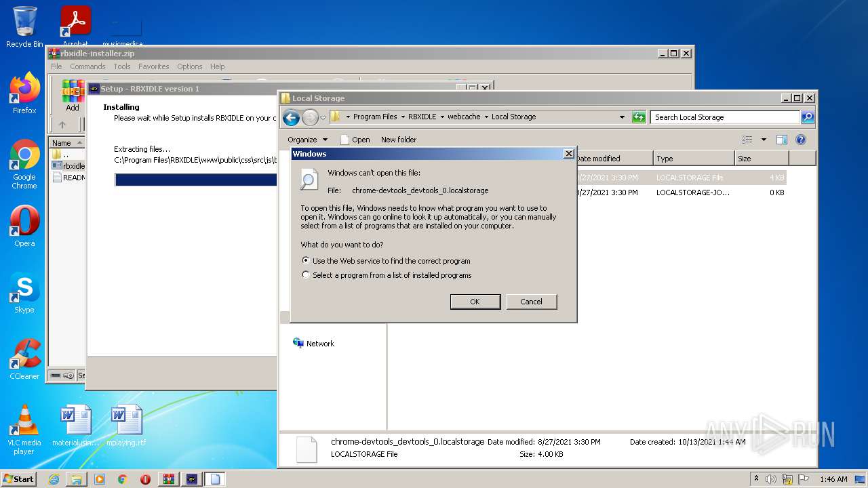The width and height of the screenshot is (868, 488).
Task: Show the preview pane
Action: 781,140
